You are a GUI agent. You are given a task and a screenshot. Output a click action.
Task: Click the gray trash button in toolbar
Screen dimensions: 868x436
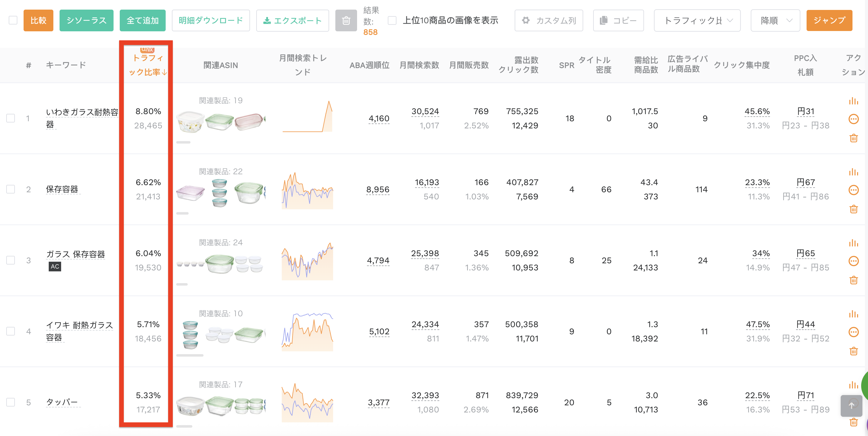[346, 20]
